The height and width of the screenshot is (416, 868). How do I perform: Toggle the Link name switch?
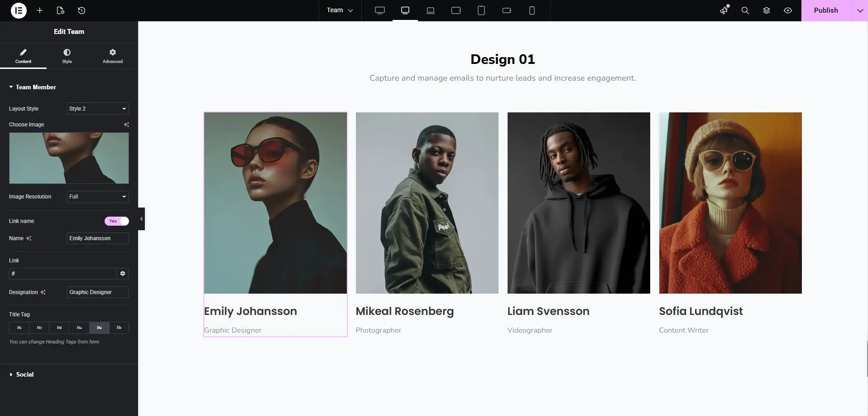(x=117, y=221)
